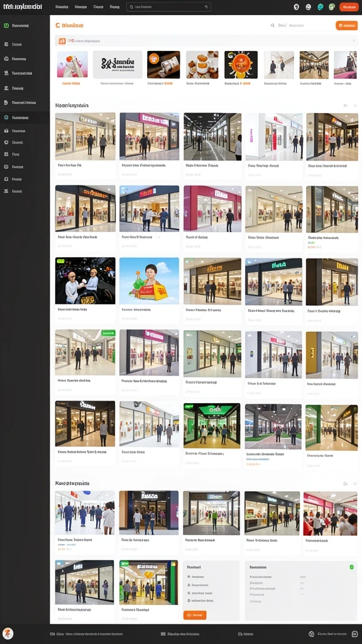This screenshot has height=644, width=362.
Task: Click the square icon at the footer's end
Action: click(355, 634)
